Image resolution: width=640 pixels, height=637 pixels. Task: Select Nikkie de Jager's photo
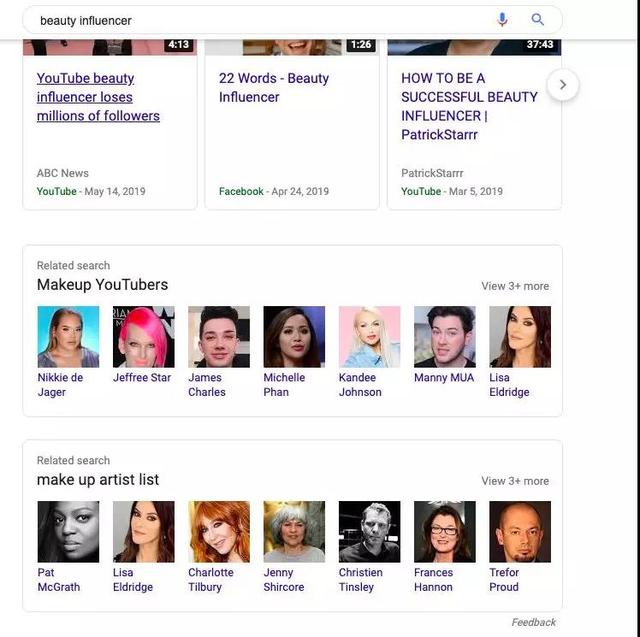(x=68, y=337)
